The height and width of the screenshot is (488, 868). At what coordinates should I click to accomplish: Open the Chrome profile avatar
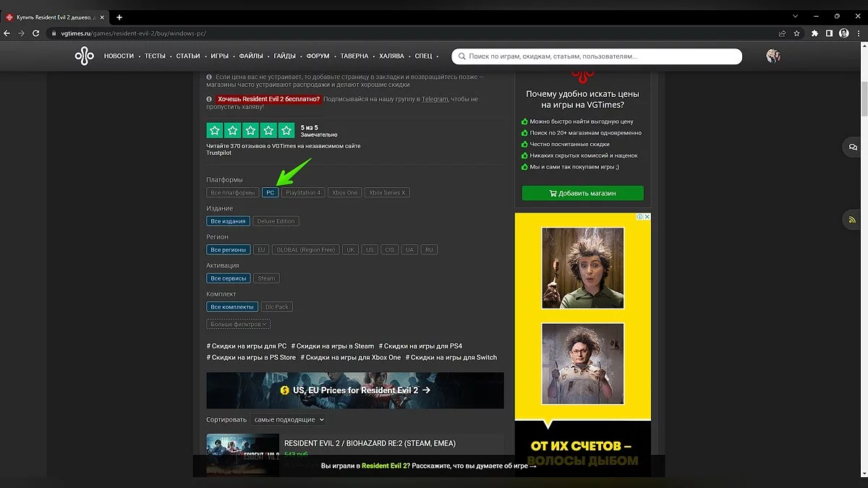click(844, 33)
